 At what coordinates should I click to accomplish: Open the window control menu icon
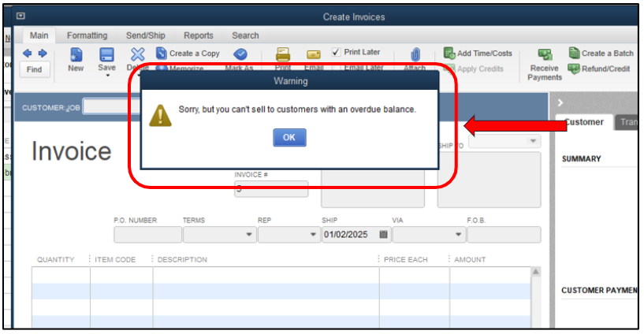[x=20, y=16]
